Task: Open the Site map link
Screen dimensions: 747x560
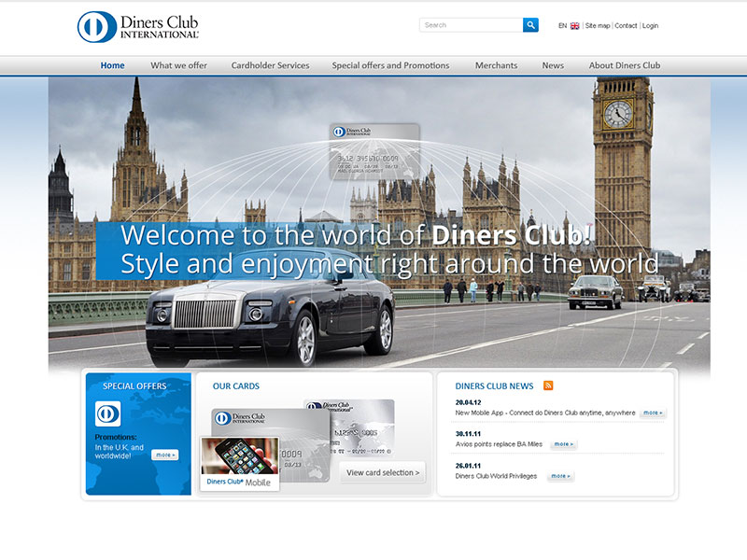Action: click(598, 26)
